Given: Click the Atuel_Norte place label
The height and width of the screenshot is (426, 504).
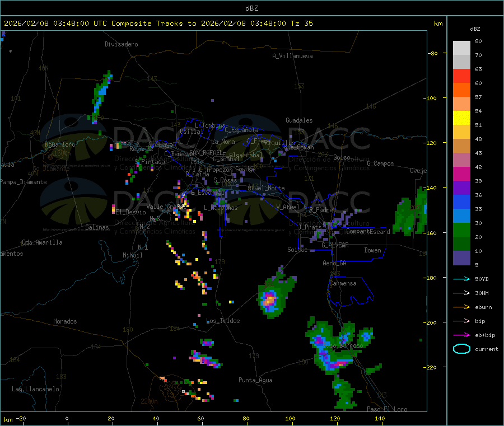Looking at the screenshot, I should click(266, 188).
